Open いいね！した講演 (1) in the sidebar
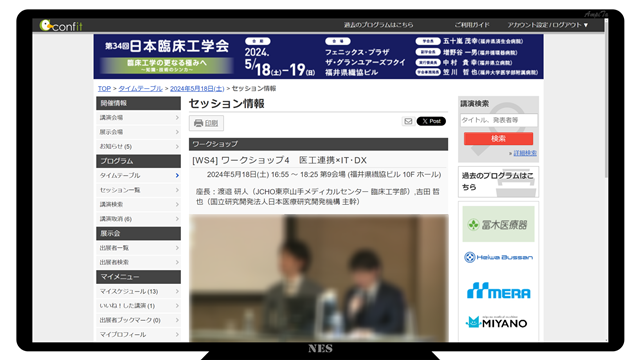640x360 pixels. coord(138,306)
